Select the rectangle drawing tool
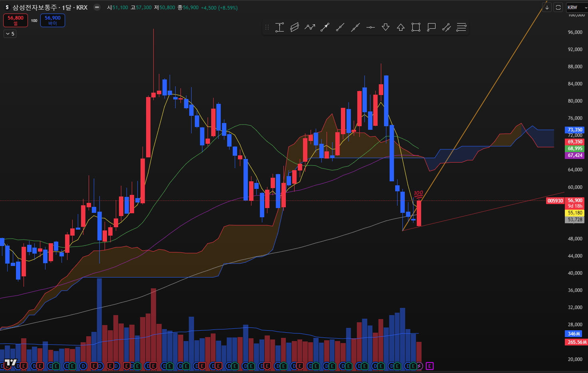The height and width of the screenshot is (373, 588). point(416,27)
